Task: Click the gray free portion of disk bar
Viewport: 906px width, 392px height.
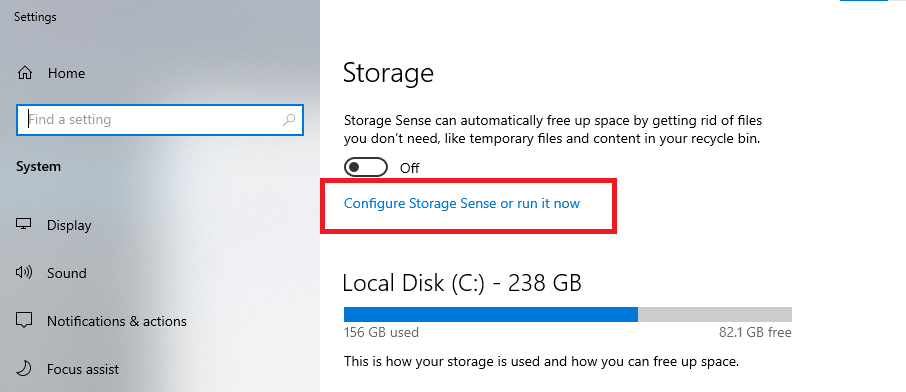Action: coord(715,314)
